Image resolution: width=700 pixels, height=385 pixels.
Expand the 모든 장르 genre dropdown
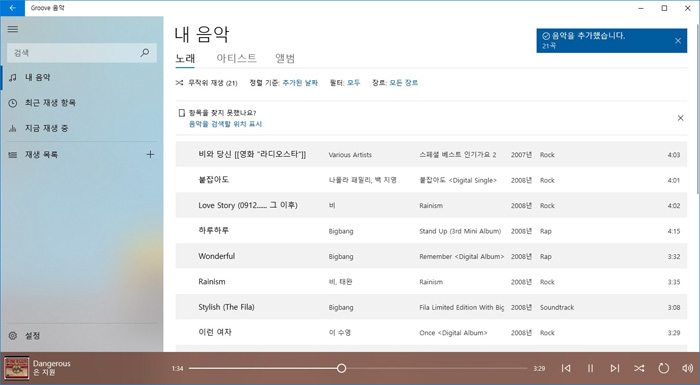pos(404,83)
